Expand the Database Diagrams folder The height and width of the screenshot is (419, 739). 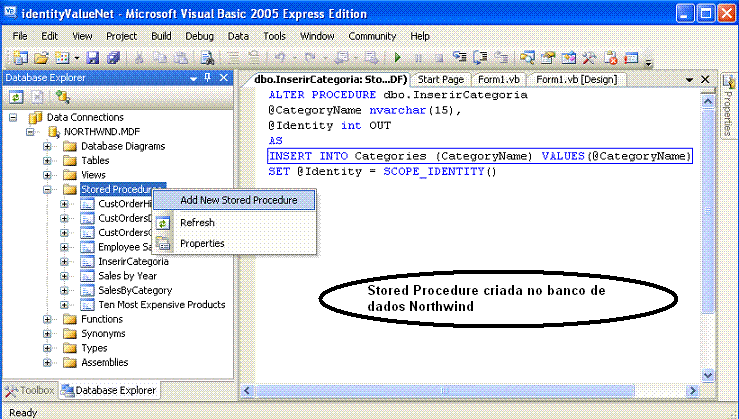click(47, 147)
